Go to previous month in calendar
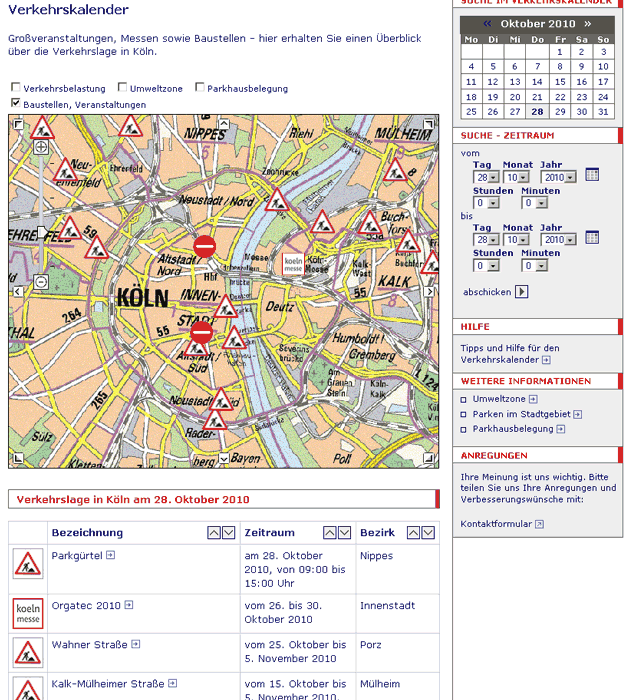 coord(487,24)
